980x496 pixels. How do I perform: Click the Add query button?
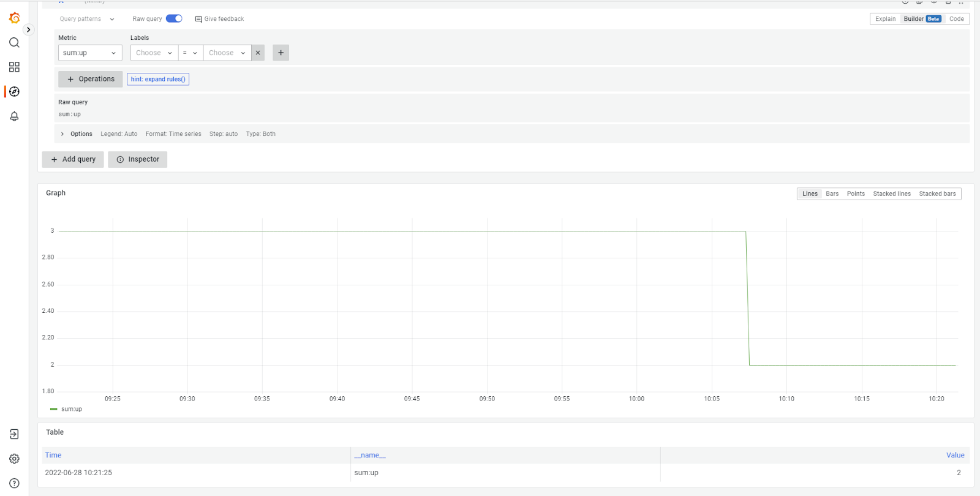coord(73,159)
